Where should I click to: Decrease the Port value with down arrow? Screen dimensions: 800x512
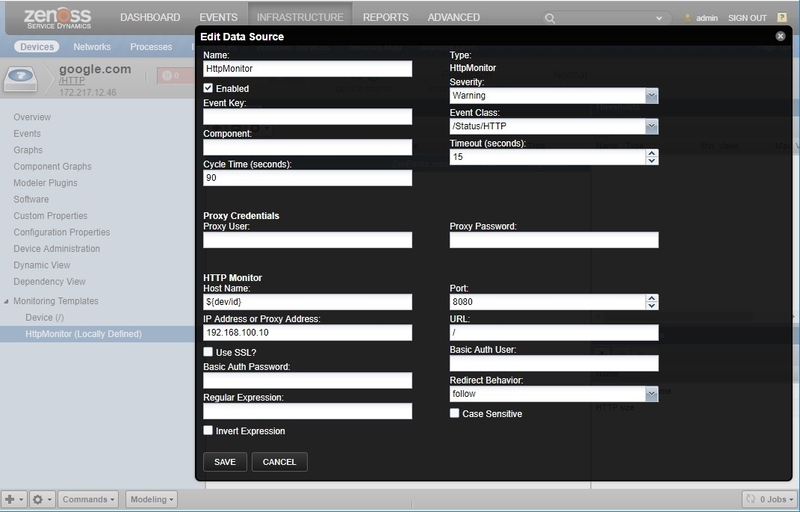point(651,305)
